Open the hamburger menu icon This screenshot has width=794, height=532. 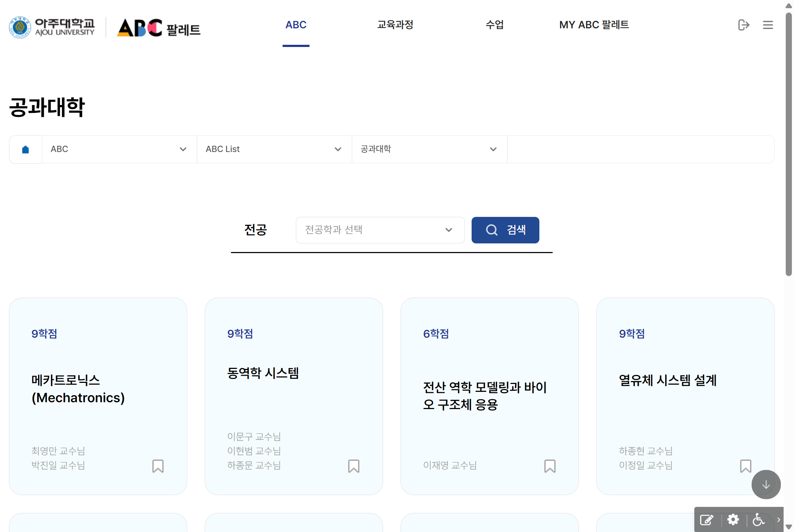click(x=768, y=25)
